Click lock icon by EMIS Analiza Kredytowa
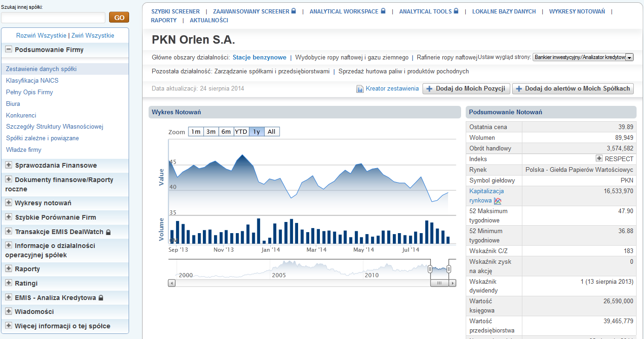 pyautogui.click(x=101, y=298)
